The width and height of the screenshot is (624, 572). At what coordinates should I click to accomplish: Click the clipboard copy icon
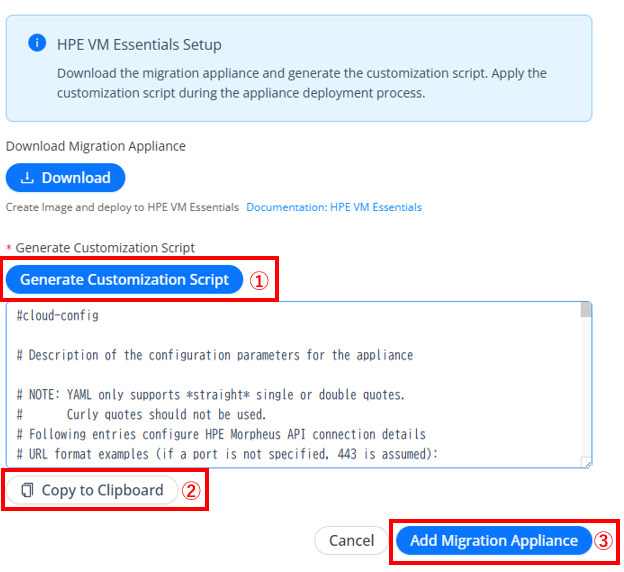click(27, 490)
